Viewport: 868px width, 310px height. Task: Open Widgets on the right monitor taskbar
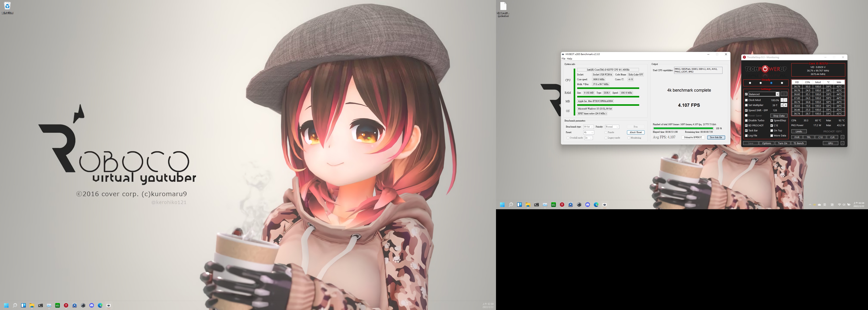519,205
